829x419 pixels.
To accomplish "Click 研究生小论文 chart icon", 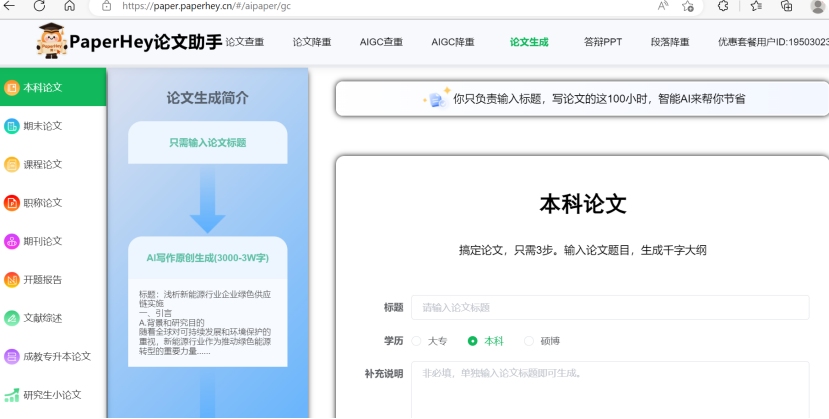I will point(12,395).
